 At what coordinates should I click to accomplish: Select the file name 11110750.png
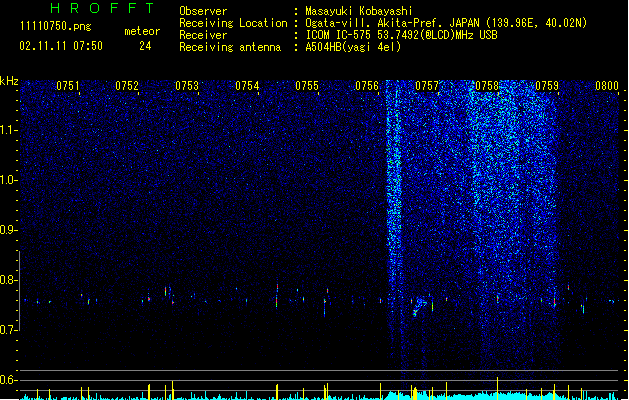coord(56,26)
